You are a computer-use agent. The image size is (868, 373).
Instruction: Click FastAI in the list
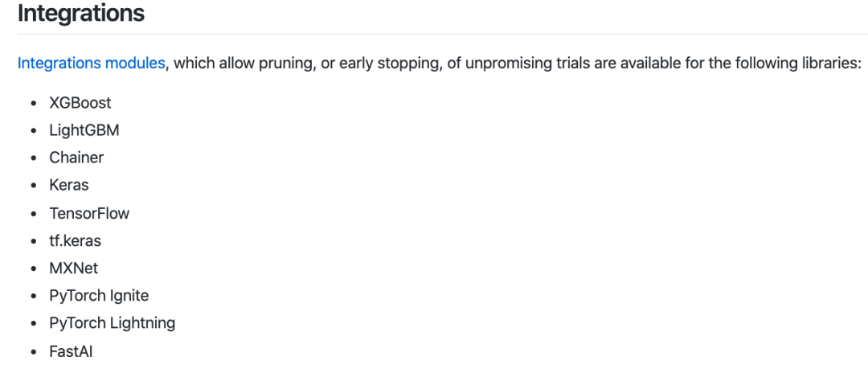(72, 351)
